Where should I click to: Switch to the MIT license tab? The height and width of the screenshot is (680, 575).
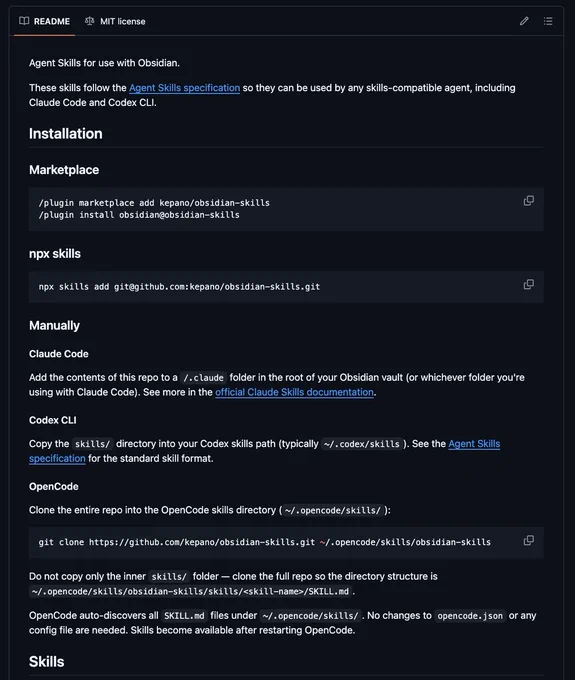pos(115,21)
